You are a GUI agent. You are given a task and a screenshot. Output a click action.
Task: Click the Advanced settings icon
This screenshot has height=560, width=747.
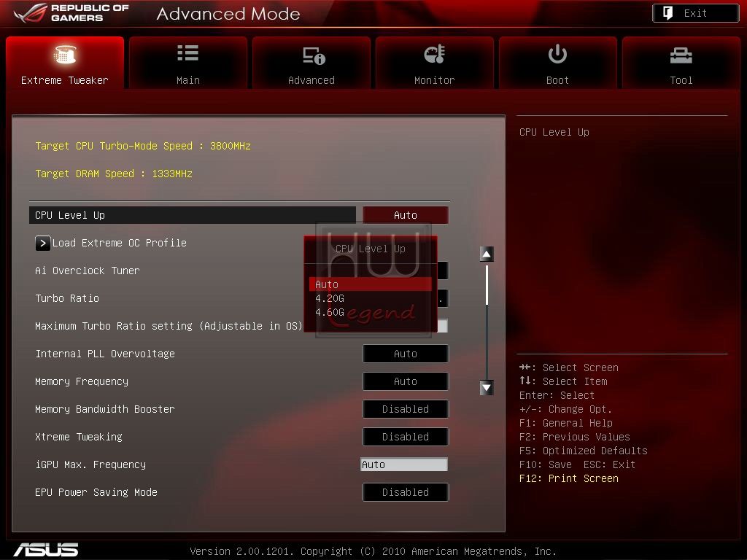(x=314, y=55)
